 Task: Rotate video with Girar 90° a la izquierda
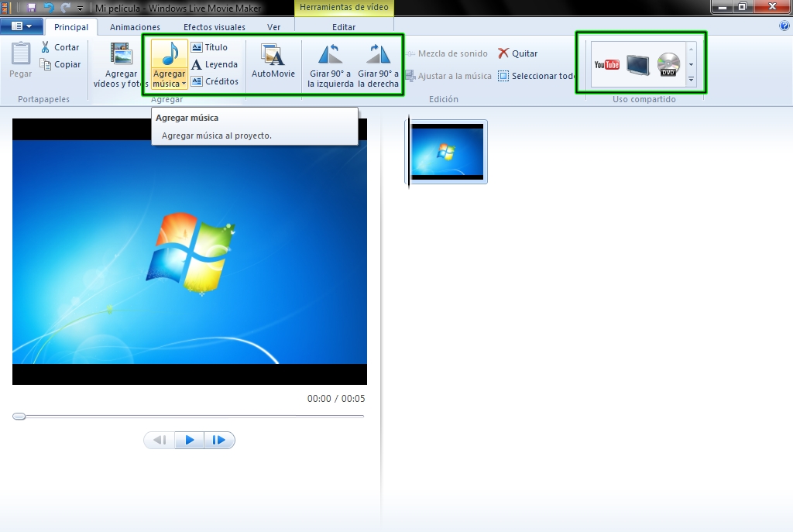tap(330, 65)
